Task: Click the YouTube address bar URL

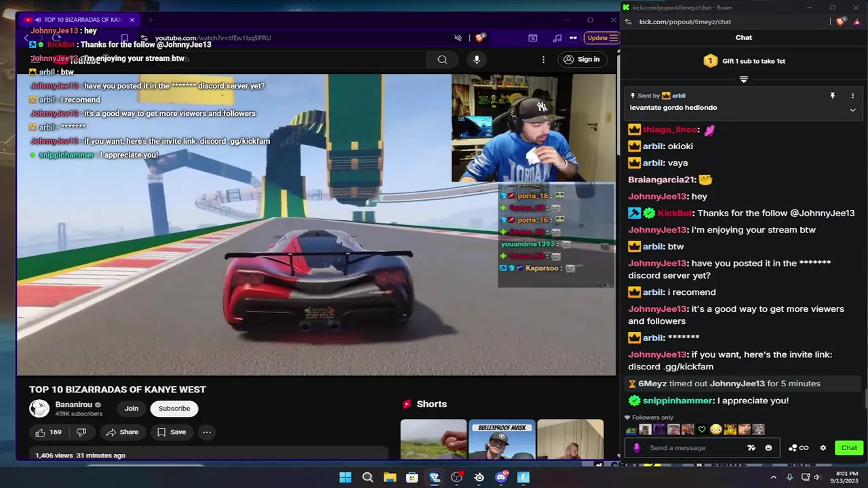Action: point(213,38)
